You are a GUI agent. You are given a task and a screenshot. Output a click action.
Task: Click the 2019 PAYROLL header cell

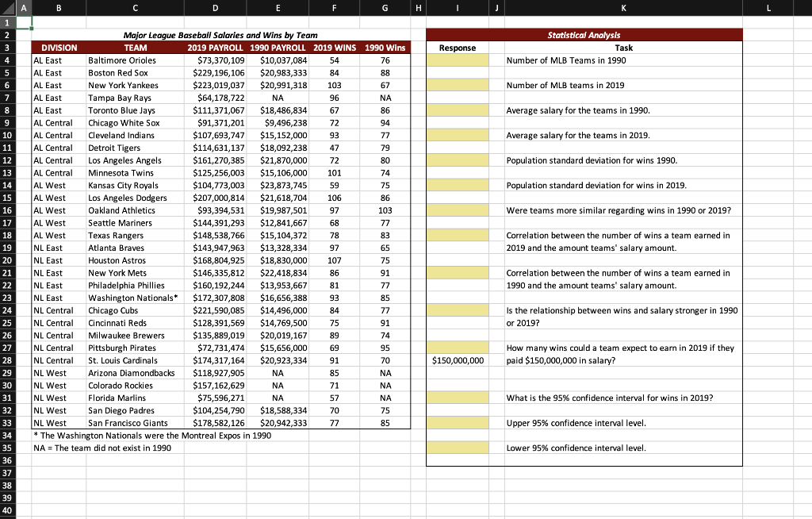coord(216,48)
